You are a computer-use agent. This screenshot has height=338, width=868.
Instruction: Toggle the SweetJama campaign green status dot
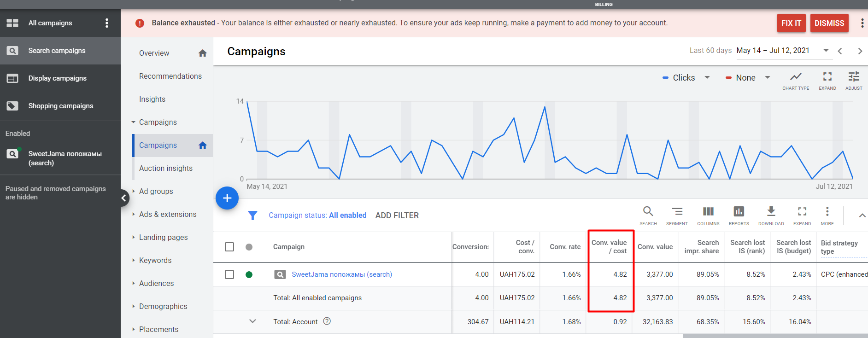249,275
